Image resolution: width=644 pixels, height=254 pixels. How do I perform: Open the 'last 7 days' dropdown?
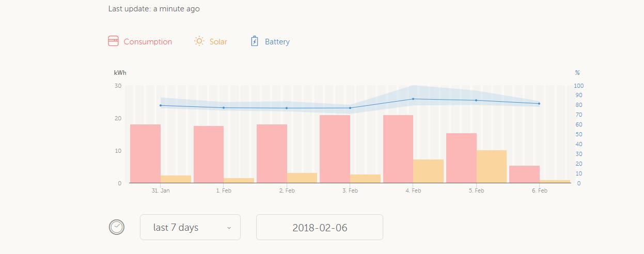tap(190, 227)
